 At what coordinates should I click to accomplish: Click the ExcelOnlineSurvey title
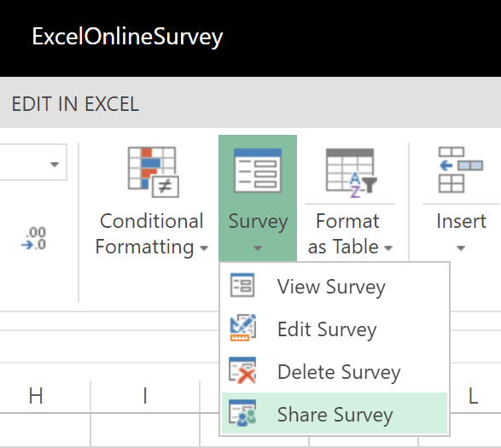[x=127, y=37]
